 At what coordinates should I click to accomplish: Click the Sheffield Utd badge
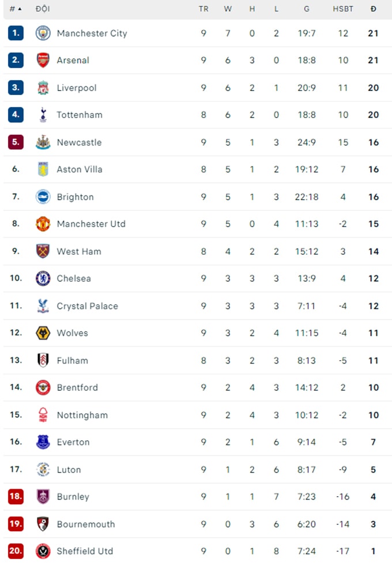point(43,551)
